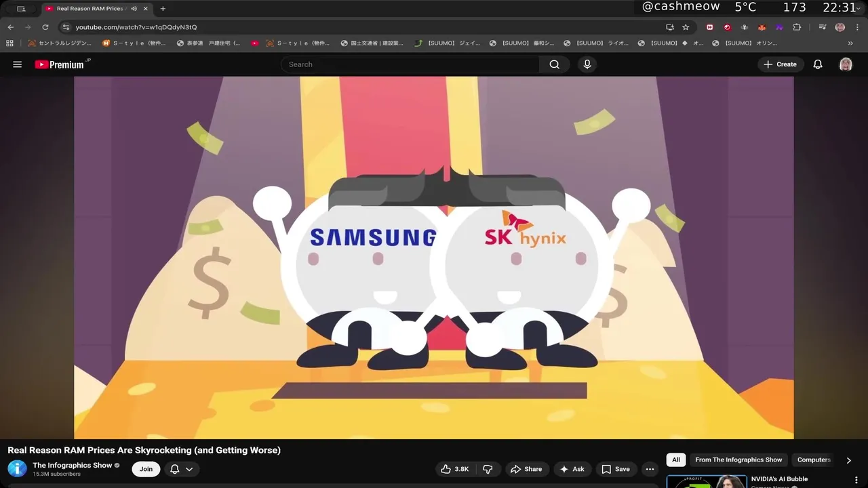Screen dimensions: 868x488
Task: Click the Share button
Action: tap(526, 469)
